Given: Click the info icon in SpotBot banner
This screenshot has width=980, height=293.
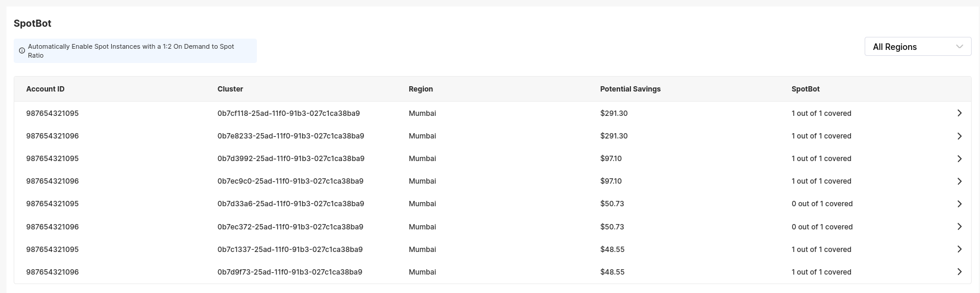Looking at the screenshot, I should (22, 51).
